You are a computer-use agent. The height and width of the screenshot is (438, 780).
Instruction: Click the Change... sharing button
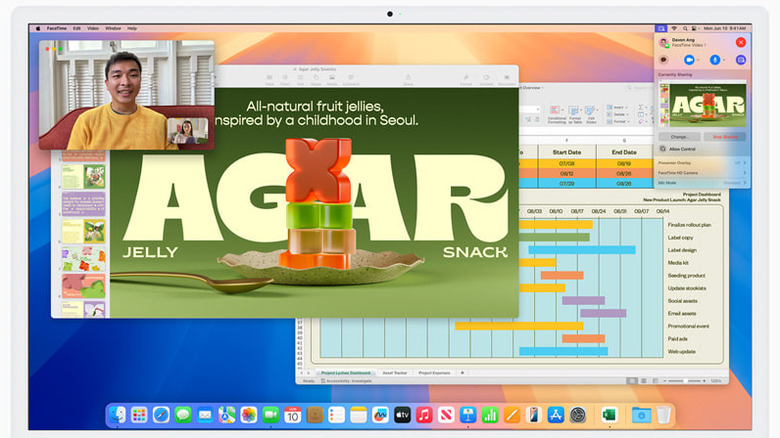pos(679,136)
